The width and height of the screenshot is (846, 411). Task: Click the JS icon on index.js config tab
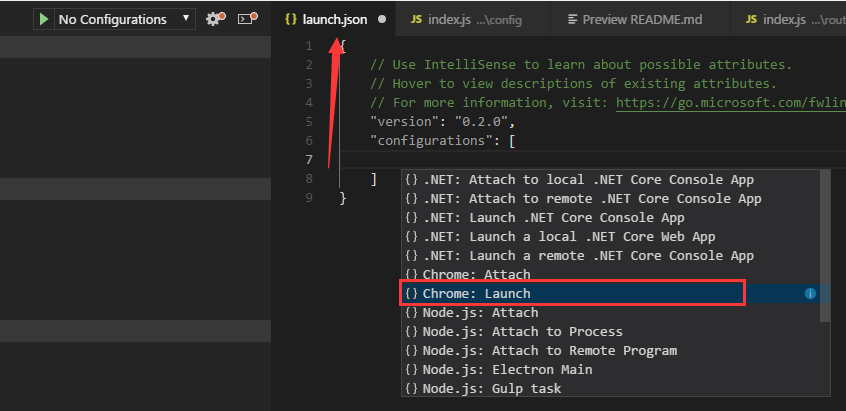click(x=416, y=19)
